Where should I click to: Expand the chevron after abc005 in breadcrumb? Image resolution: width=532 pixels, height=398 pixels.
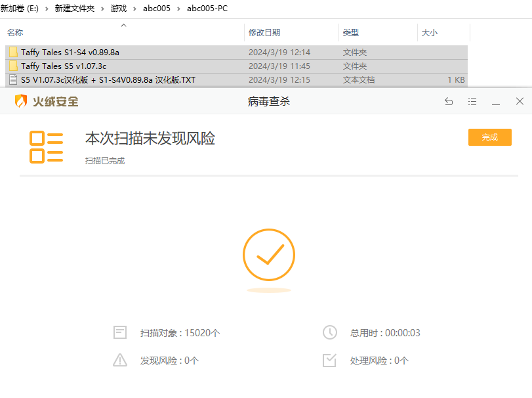tap(178, 9)
